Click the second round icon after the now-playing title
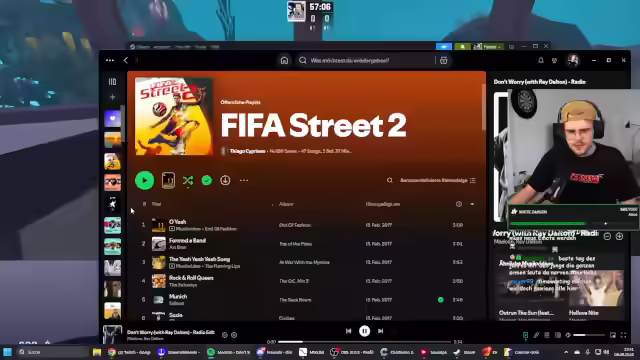Viewport: 640px width, 360px height. coord(234,335)
